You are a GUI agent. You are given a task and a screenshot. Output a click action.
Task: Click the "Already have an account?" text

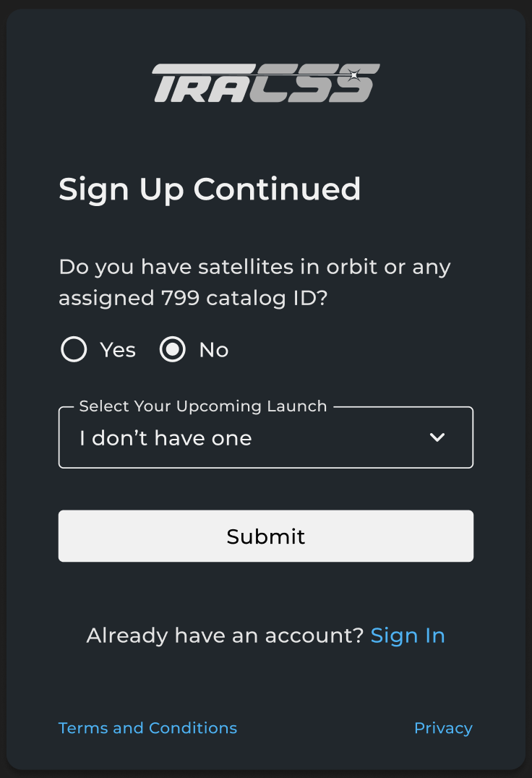(225, 636)
